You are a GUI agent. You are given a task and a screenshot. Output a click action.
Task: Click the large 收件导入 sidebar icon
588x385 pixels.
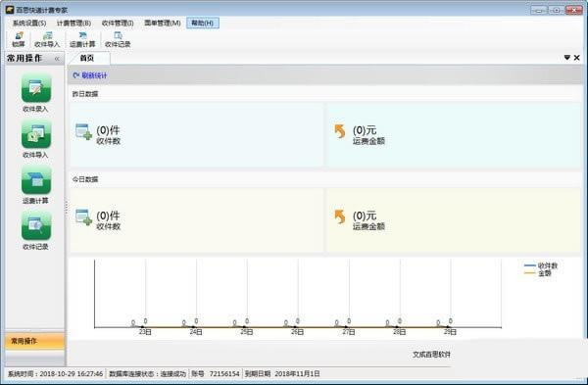coord(36,134)
